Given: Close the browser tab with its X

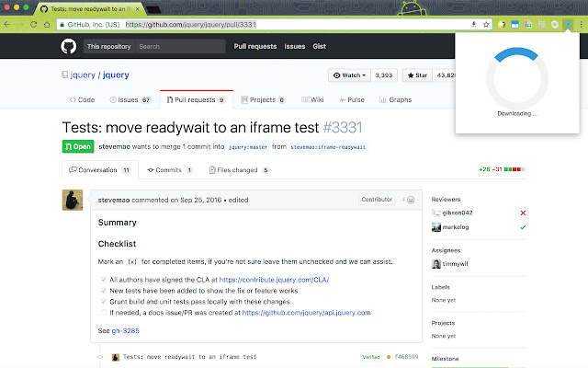Looking at the screenshot, I should (137, 8).
